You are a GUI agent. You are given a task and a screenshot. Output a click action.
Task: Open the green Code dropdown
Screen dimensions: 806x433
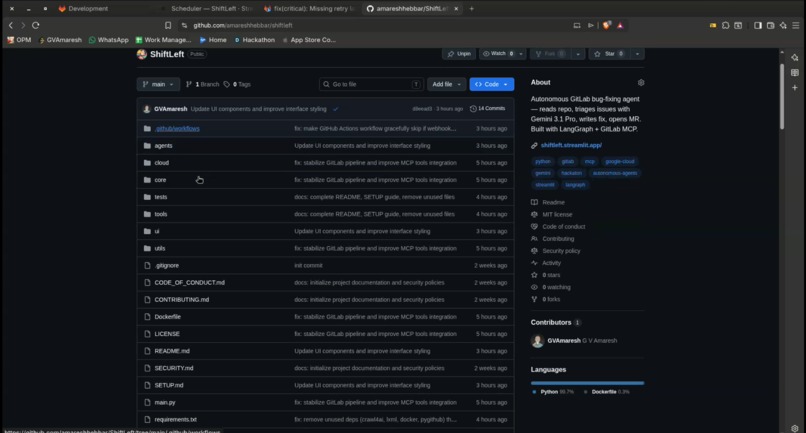[x=491, y=84]
